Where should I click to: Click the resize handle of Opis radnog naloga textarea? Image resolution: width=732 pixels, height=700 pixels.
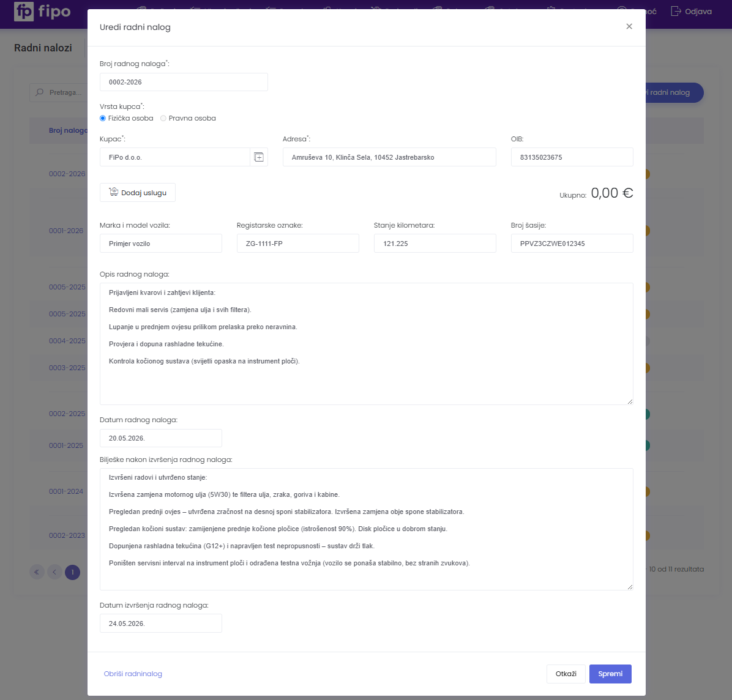pyautogui.click(x=630, y=401)
